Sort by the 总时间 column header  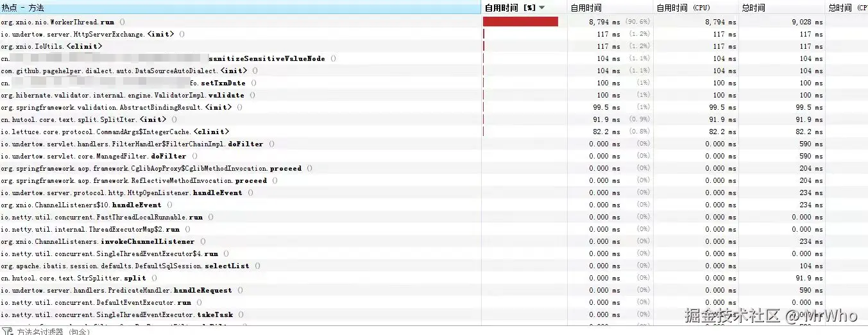(x=753, y=8)
